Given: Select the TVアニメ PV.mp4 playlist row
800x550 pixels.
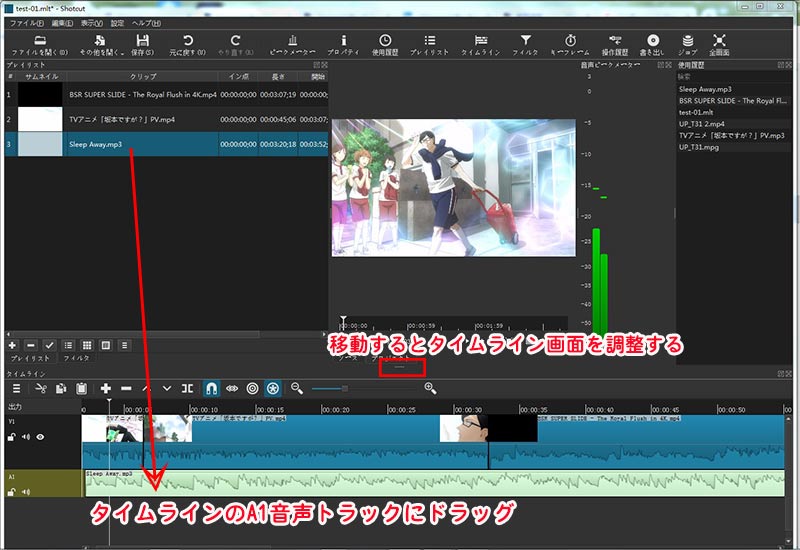Looking at the screenshot, I should 166,119.
